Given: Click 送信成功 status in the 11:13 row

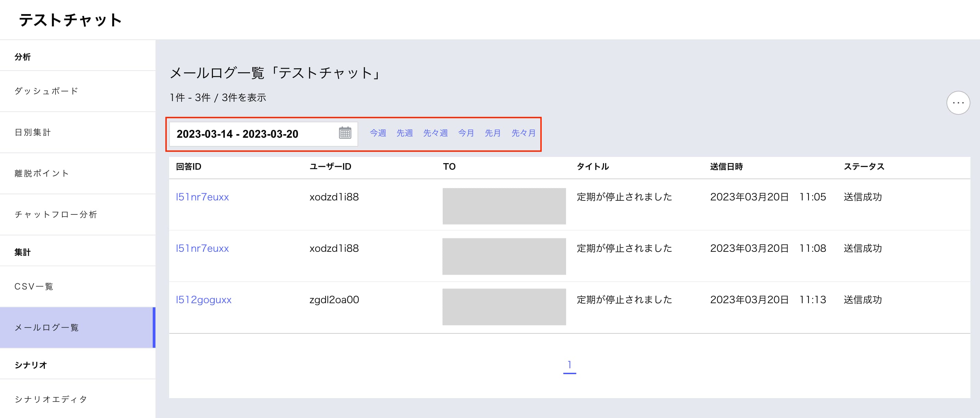Looking at the screenshot, I should coord(863,300).
